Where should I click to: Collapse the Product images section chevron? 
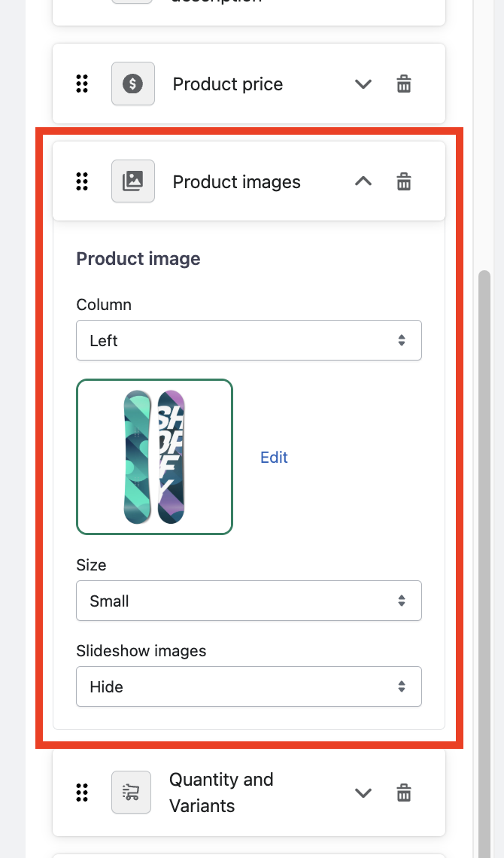pos(363,181)
